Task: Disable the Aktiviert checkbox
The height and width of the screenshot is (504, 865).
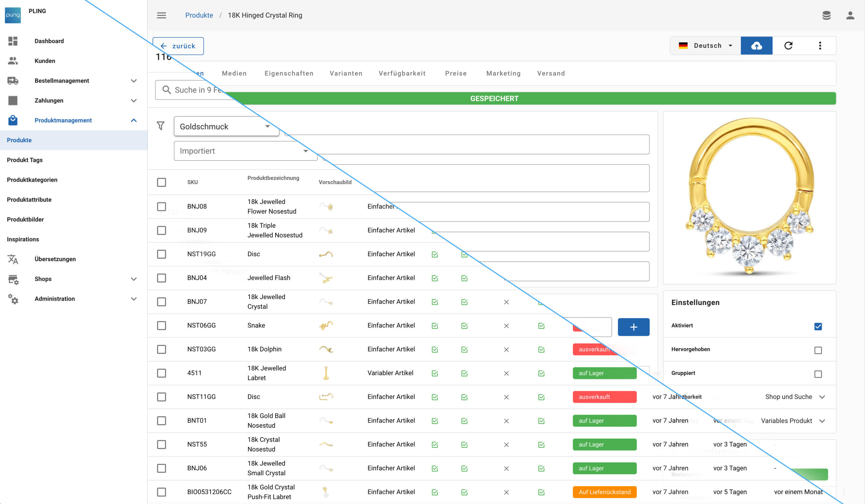Action: click(818, 326)
